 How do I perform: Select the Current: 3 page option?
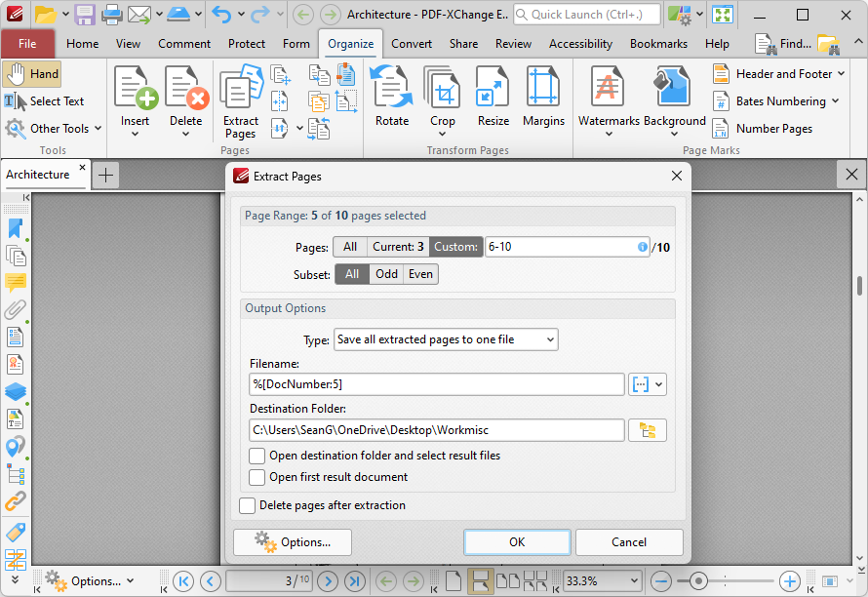click(398, 247)
